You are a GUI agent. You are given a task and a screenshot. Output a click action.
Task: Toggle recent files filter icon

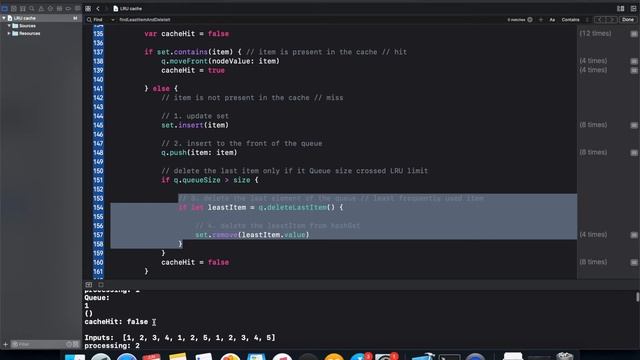click(x=69, y=344)
